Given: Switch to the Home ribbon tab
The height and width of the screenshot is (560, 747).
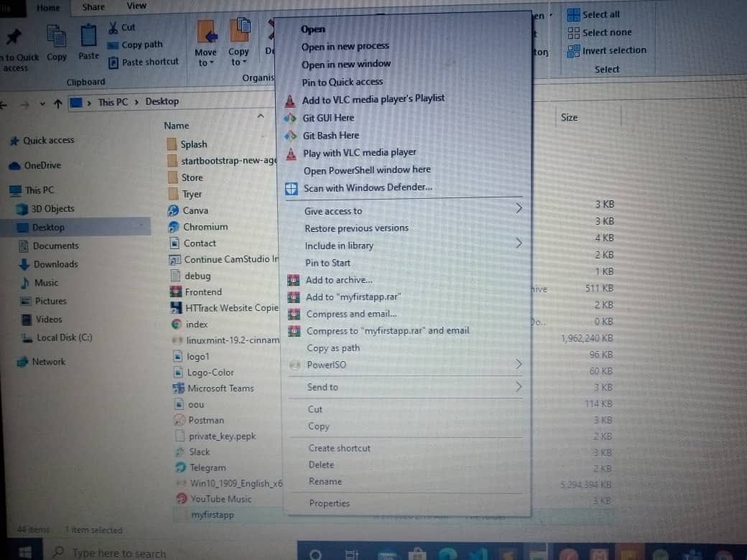Looking at the screenshot, I should coord(48,8).
